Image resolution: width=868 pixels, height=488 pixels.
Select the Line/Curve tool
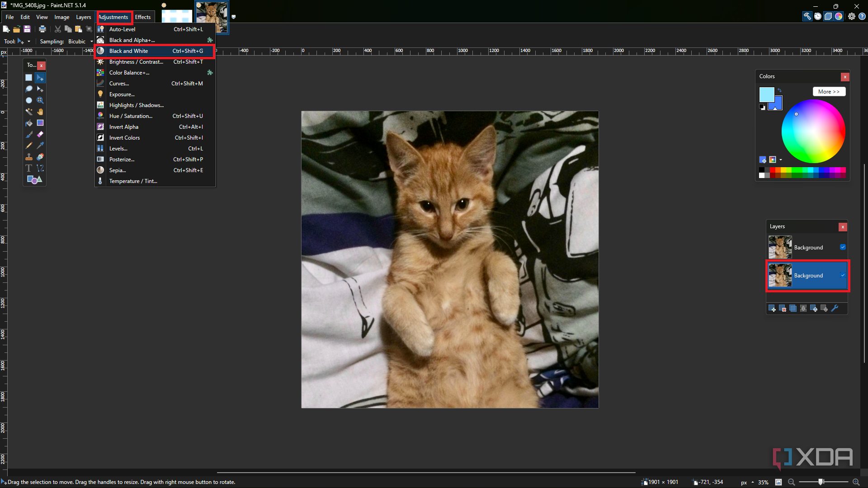click(40, 168)
